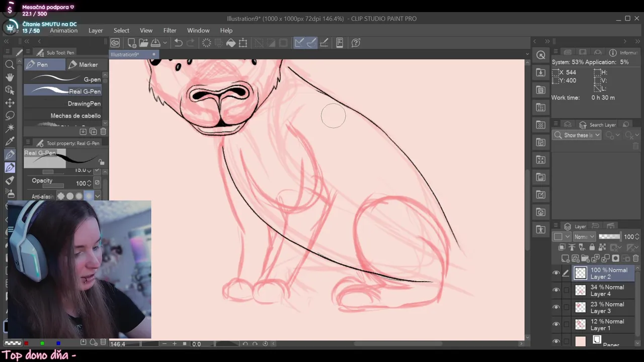Image resolution: width=644 pixels, height=362 pixels.
Task: Toggle Set as reference layer lighthouse icon
Action: [572, 247]
